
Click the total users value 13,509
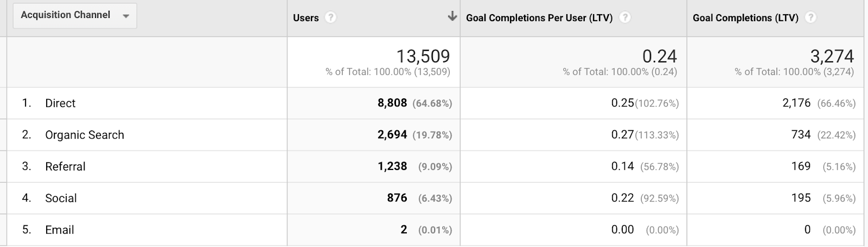(423, 56)
